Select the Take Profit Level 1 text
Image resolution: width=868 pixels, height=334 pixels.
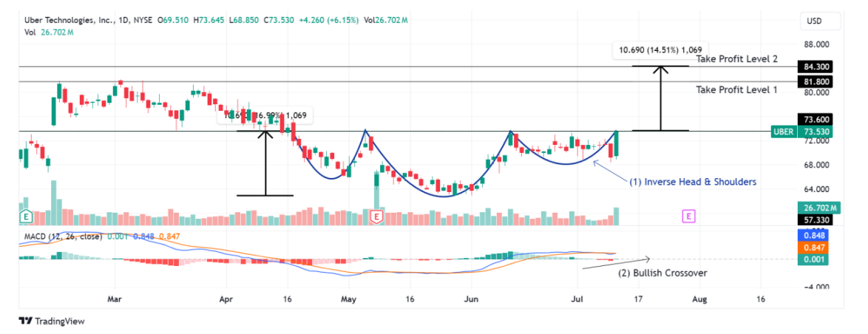(x=737, y=89)
